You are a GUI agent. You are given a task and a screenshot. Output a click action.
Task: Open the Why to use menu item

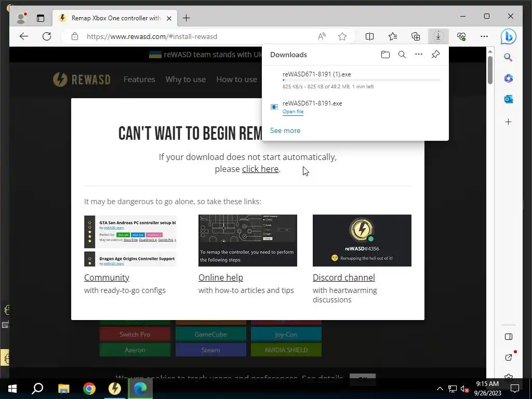185,79
